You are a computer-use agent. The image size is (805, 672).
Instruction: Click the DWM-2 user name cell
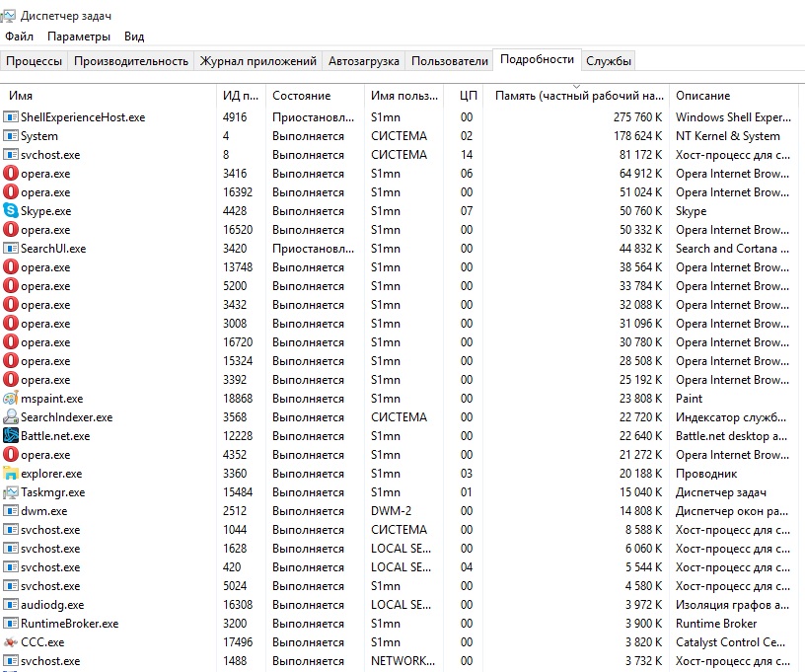coord(392,511)
